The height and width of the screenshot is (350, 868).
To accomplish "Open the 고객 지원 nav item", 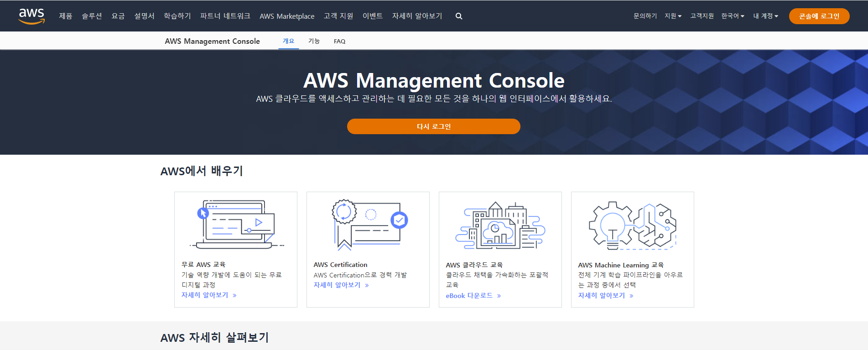I will (x=338, y=16).
